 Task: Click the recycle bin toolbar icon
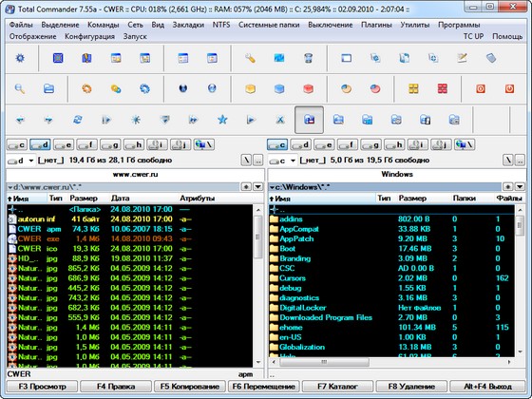[308, 58]
